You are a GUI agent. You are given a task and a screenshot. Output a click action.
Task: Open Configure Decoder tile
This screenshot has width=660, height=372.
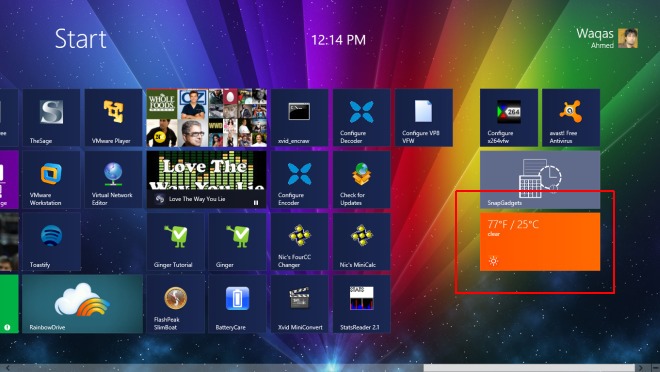pos(362,118)
